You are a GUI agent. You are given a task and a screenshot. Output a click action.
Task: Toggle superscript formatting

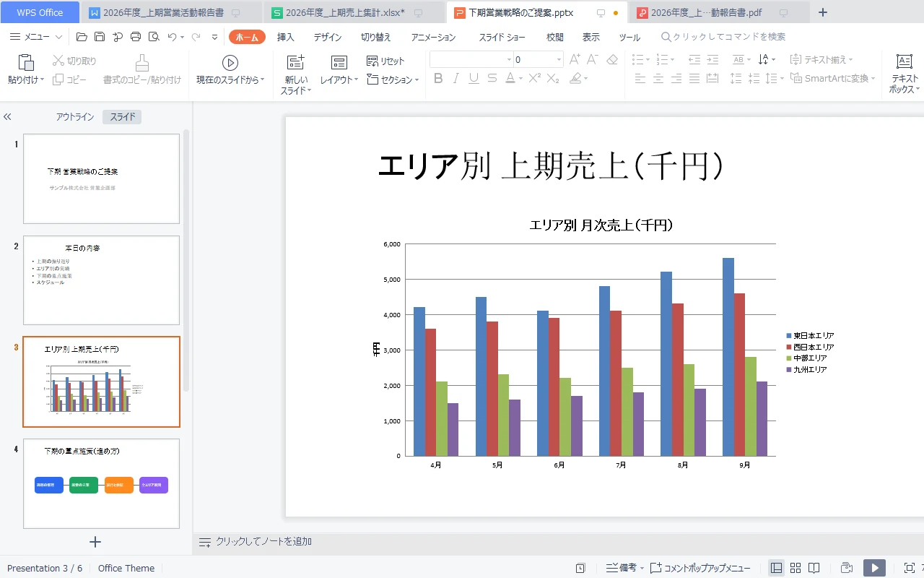tap(535, 78)
